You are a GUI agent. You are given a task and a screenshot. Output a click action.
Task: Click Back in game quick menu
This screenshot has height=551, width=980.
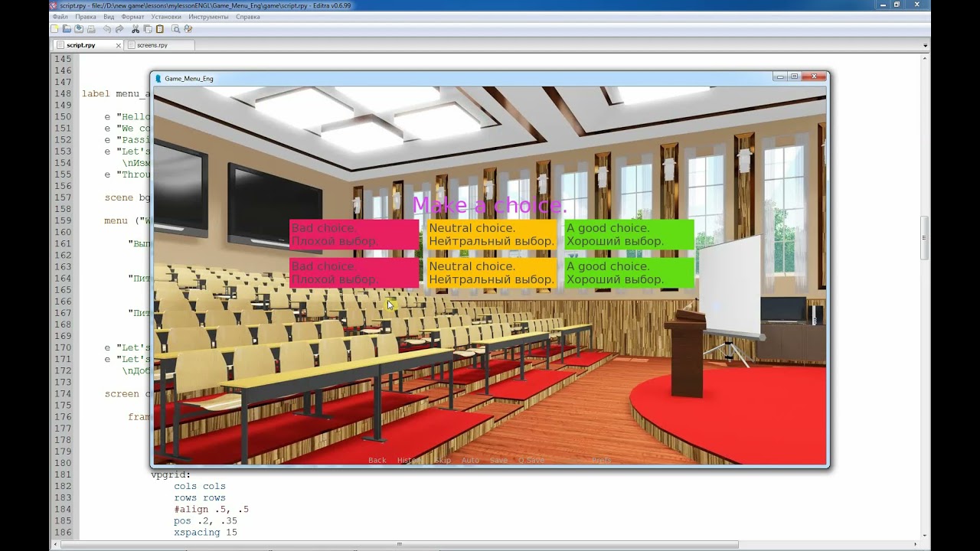coord(377,460)
